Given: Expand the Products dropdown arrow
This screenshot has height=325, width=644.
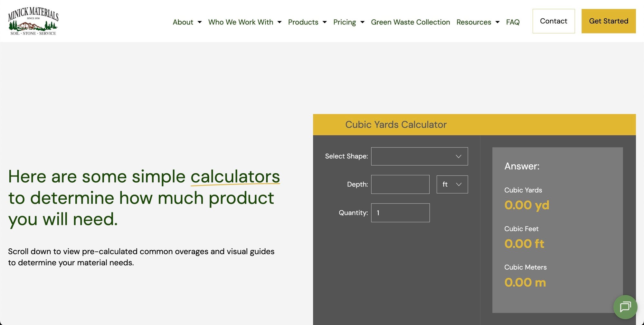Looking at the screenshot, I should coord(325,22).
